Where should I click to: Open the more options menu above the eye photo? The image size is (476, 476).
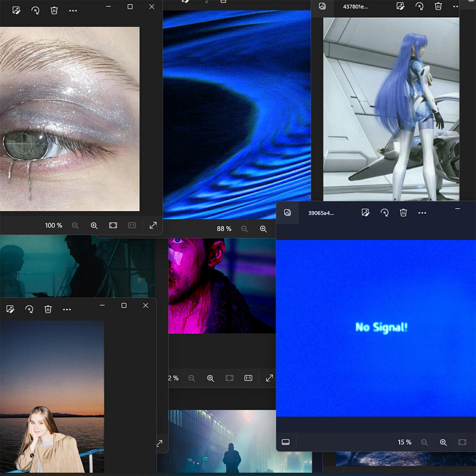click(73, 11)
